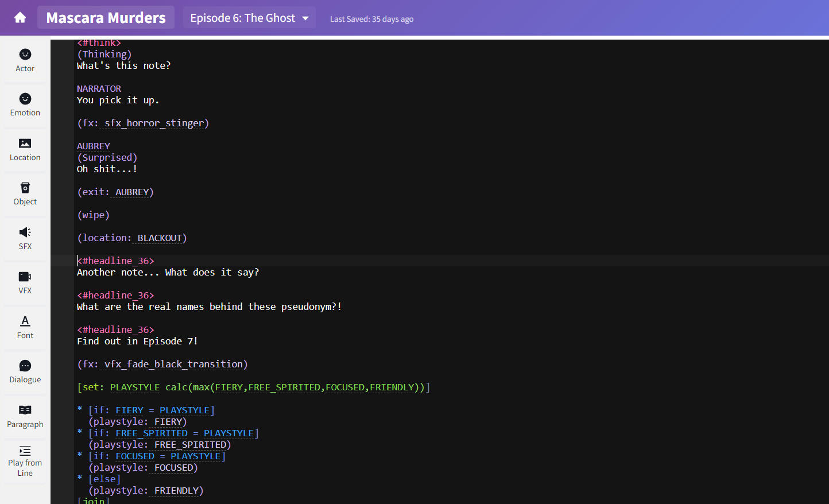Click the sfx_horror_stinger reference
This screenshot has height=504, width=829.
tap(154, 123)
